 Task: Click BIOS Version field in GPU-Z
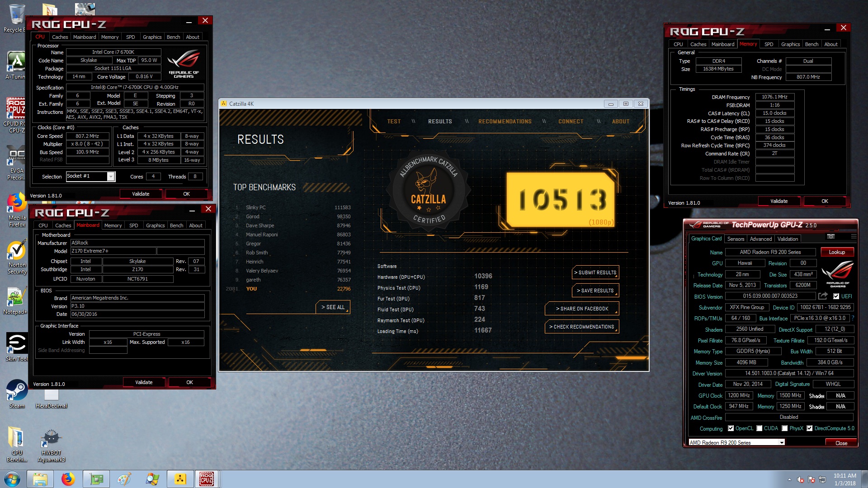pyautogui.click(x=770, y=296)
